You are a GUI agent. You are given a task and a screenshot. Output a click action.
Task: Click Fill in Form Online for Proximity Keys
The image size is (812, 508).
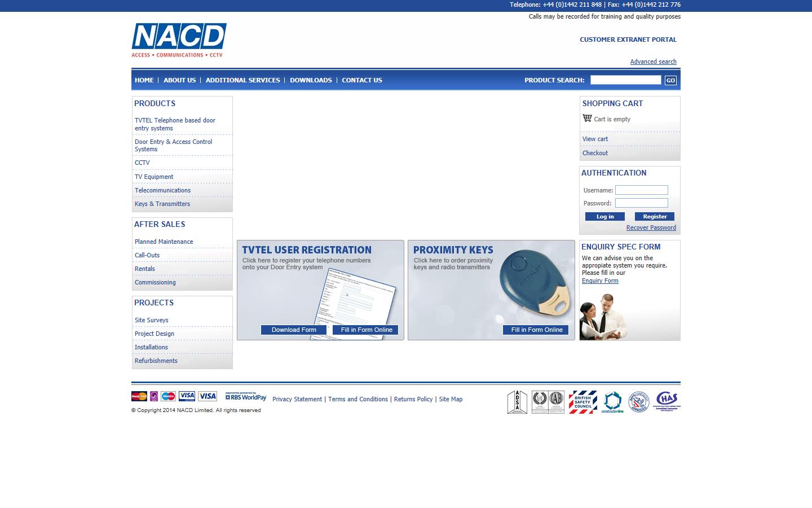click(x=535, y=330)
